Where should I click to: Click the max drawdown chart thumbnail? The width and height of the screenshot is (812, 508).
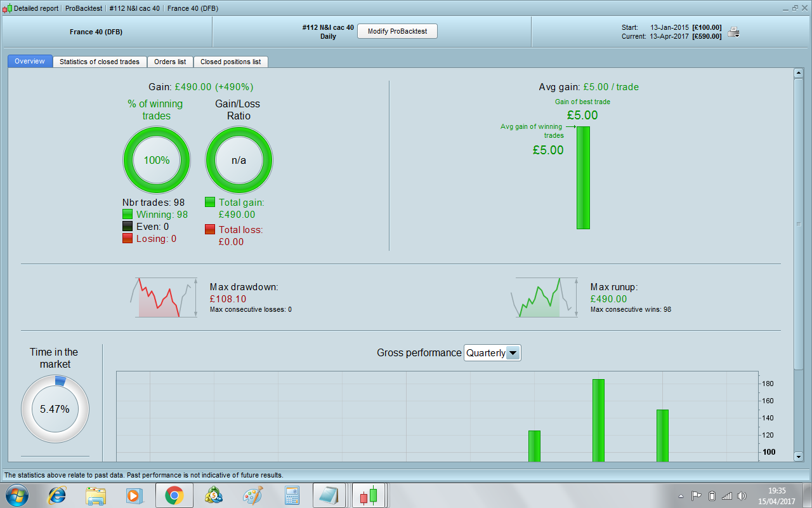[165, 297]
